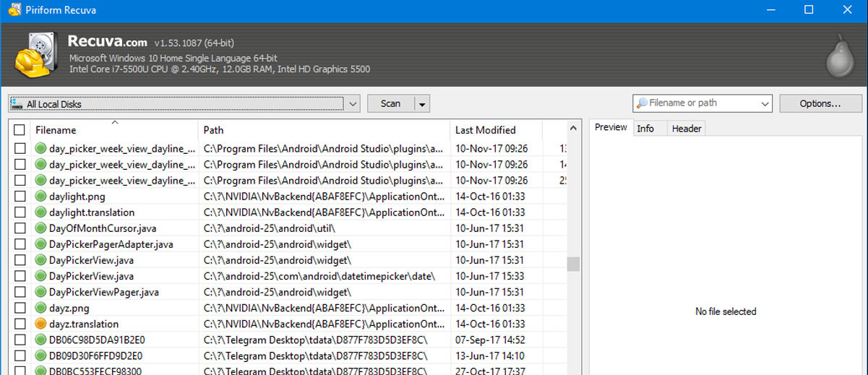The height and width of the screenshot is (375, 868).
Task: Click the 07-Sep-17 14:52 modified date
Action: [490, 340]
